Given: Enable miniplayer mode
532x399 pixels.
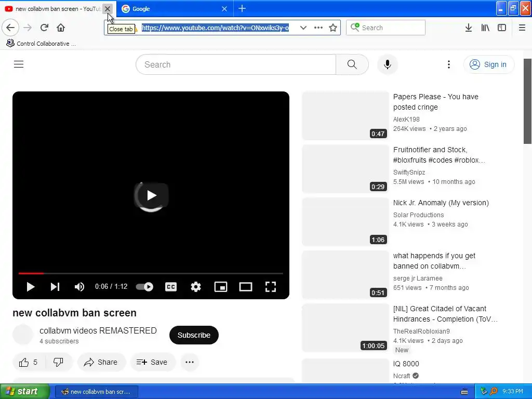Looking at the screenshot, I should point(220,287).
